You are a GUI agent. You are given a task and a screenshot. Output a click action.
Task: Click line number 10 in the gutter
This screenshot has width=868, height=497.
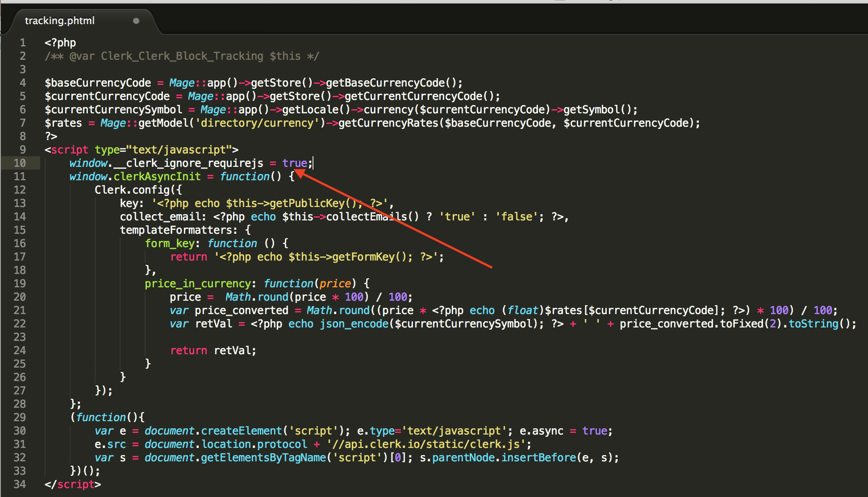pos(20,163)
